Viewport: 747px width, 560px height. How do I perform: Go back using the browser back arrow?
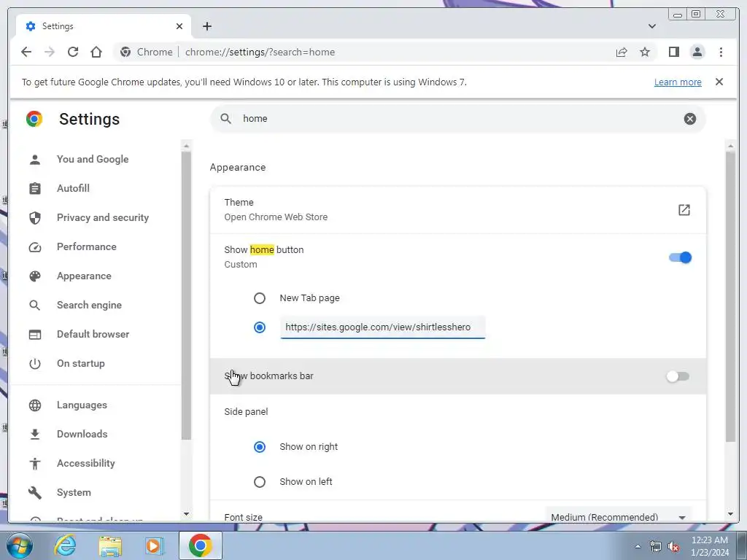pyautogui.click(x=26, y=52)
